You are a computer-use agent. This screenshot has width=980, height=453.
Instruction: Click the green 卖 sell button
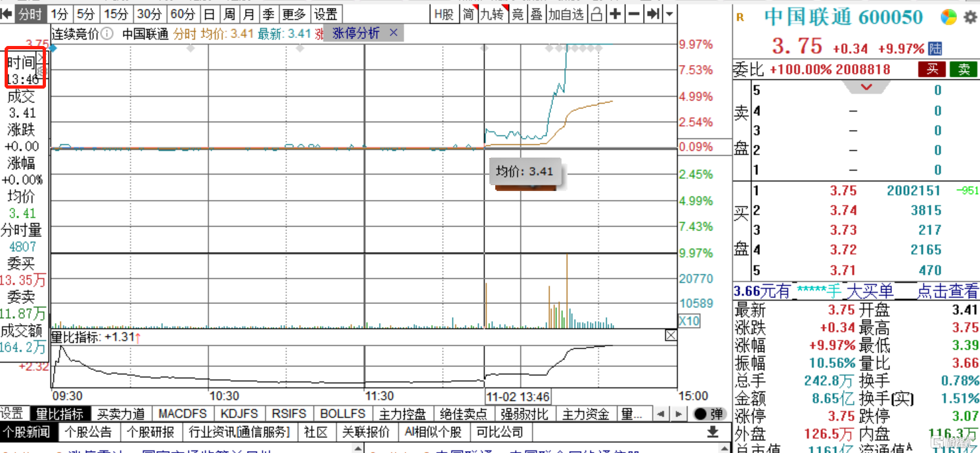964,70
